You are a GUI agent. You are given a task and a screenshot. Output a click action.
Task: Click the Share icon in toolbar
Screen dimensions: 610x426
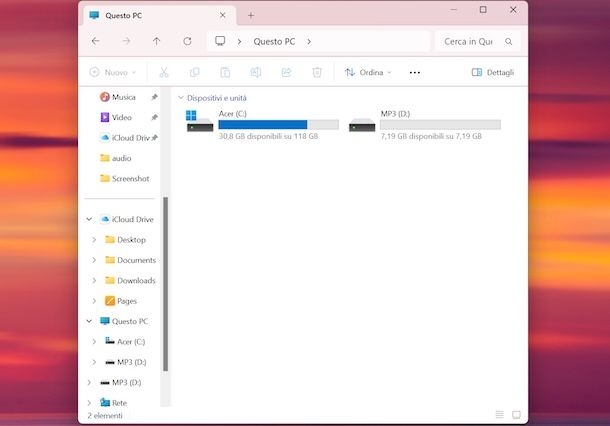coord(286,72)
